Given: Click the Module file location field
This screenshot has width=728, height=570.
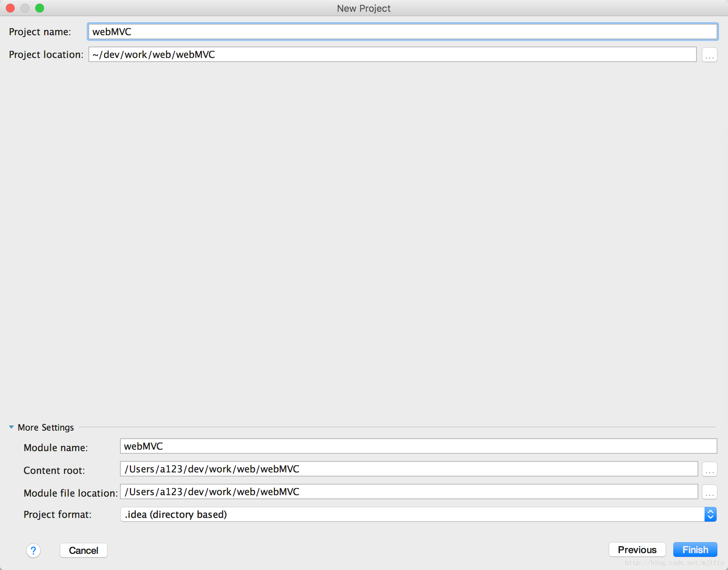Looking at the screenshot, I should click(409, 492).
